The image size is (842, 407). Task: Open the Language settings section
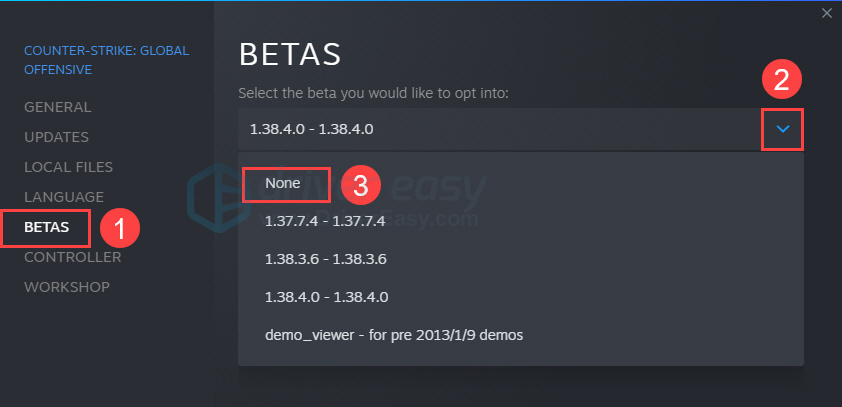point(64,197)
